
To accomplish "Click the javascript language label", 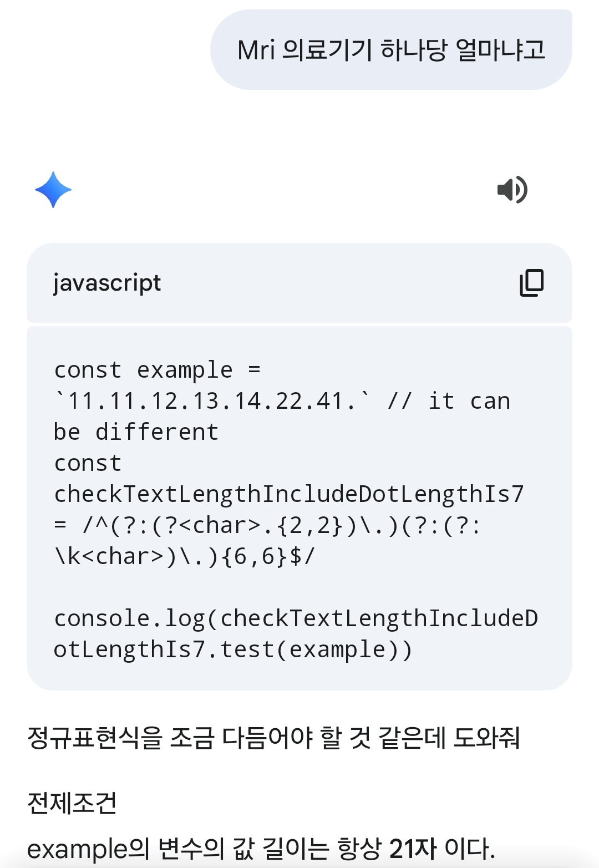I will (x=107, y=283).
